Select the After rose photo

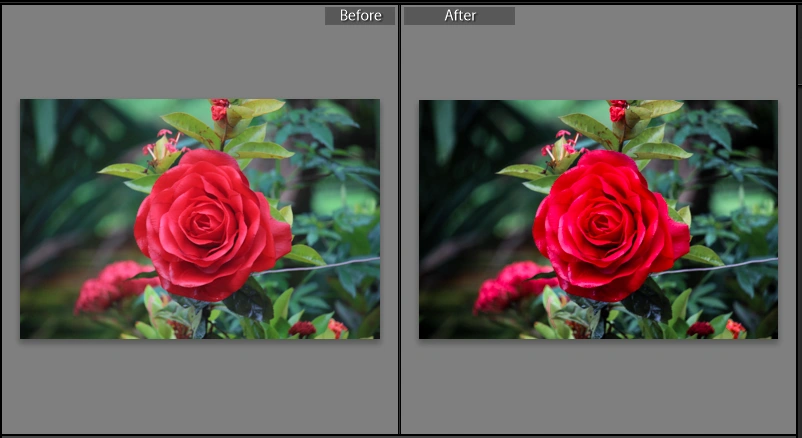point(598,219)
